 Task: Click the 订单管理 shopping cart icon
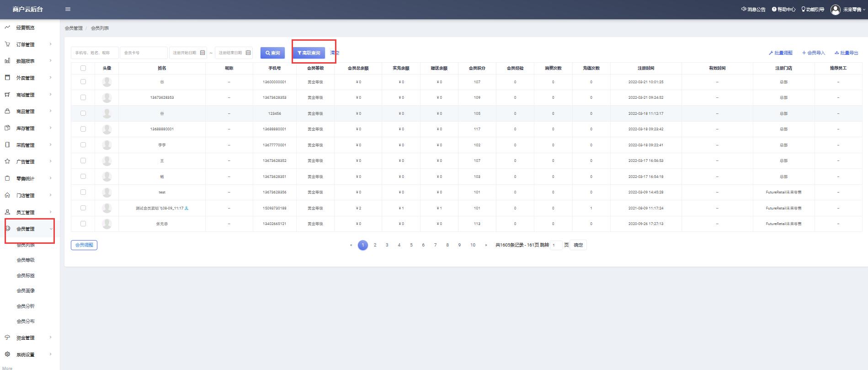[x=7, y=44]
